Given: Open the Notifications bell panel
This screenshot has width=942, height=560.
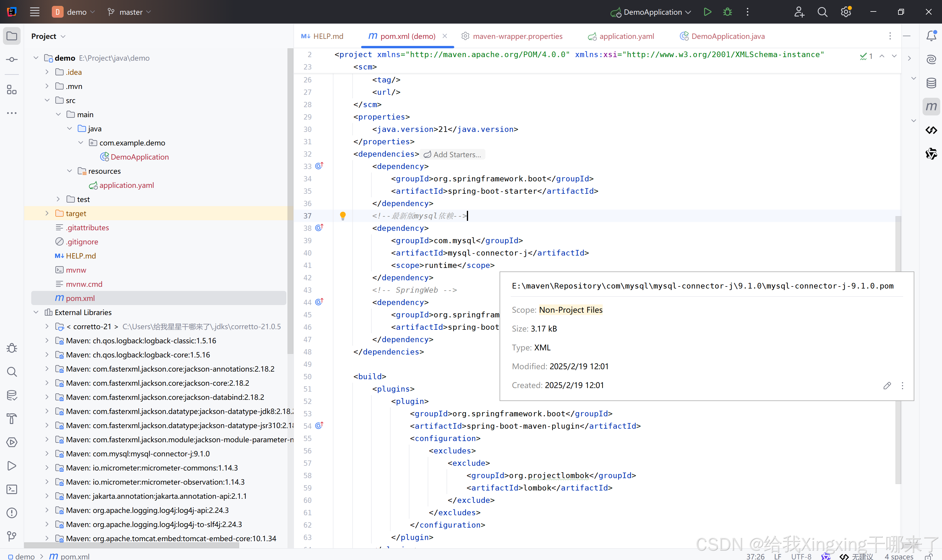Looking at the screenshot, I should 931,36.
